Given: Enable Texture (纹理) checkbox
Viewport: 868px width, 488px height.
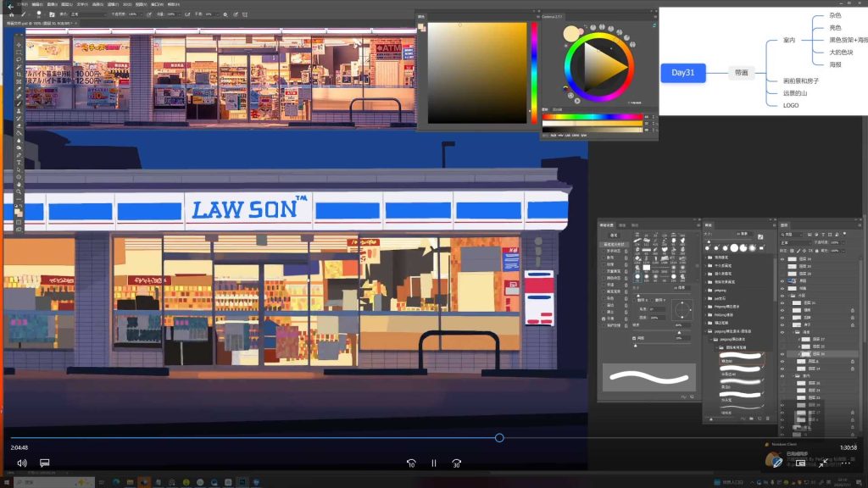Looking at the screenshot, I should (x=604, y=264).
